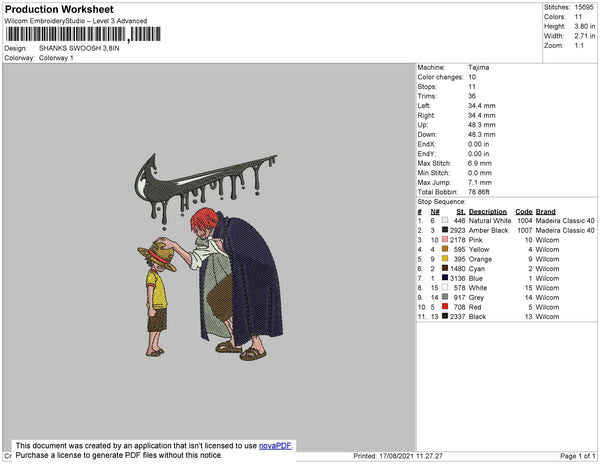Click the Yellow color swatch
The image size is (600, 464).
pos(445,249)
